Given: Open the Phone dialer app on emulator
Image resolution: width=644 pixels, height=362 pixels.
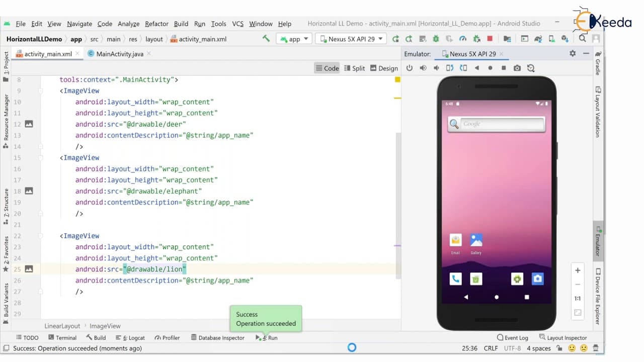Looking at the screenshot, I should 456,279.
